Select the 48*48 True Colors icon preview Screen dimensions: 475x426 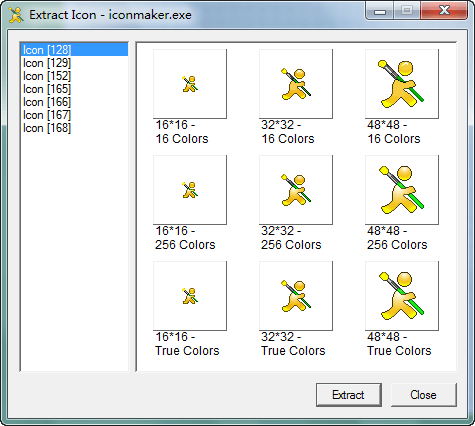point(402,296)
